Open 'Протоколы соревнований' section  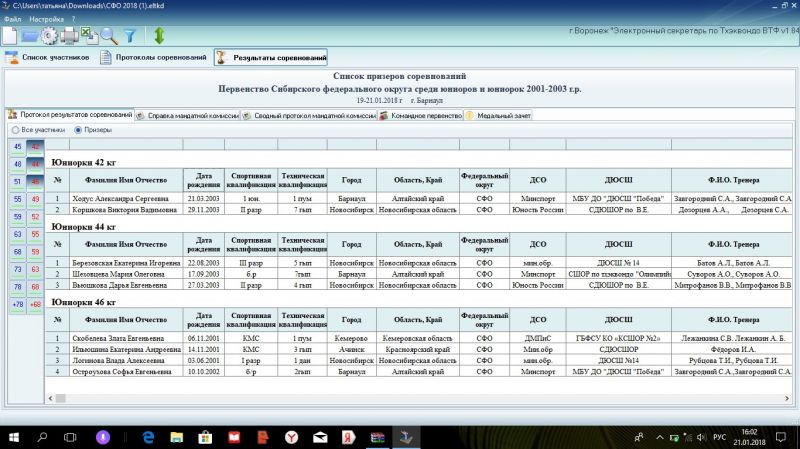click(x=155, y=58)
